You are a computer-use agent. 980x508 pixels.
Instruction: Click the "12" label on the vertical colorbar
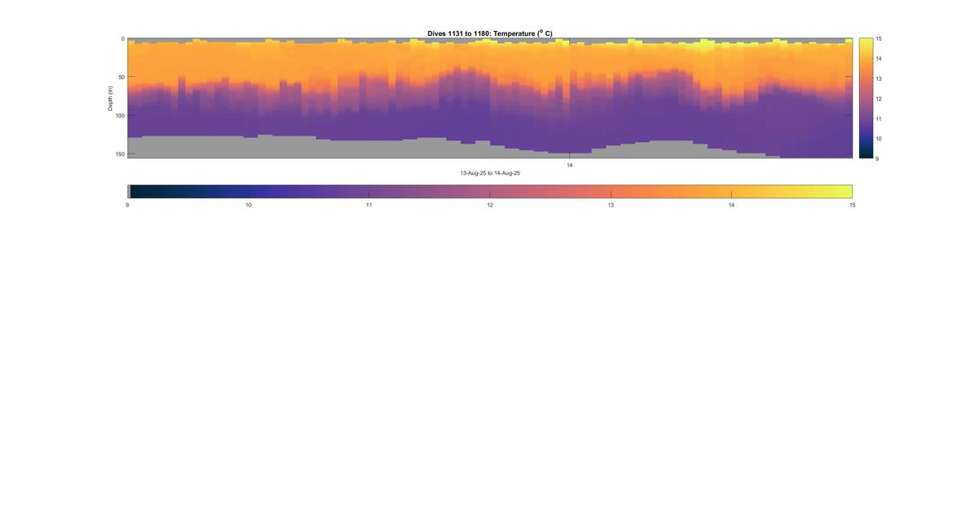[x=879, y=99]
